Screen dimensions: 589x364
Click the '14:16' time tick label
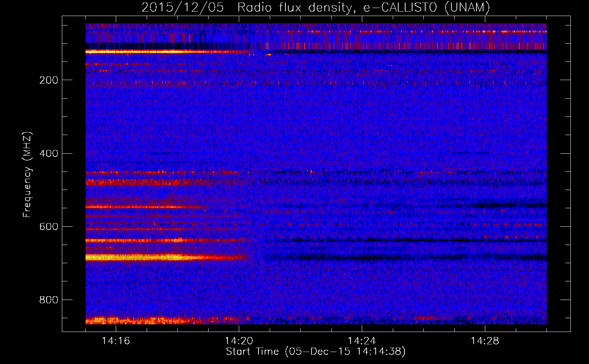[x=116, y=341]
